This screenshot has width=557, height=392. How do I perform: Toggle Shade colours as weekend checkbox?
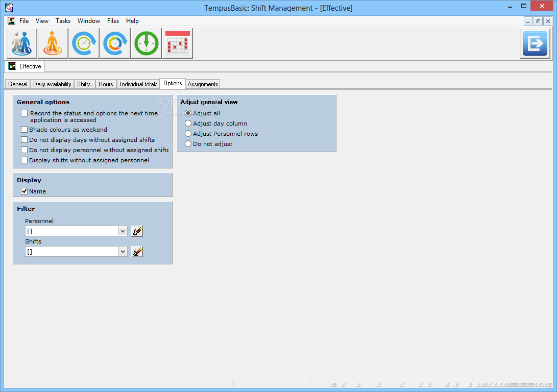click(x=24, y=130)
